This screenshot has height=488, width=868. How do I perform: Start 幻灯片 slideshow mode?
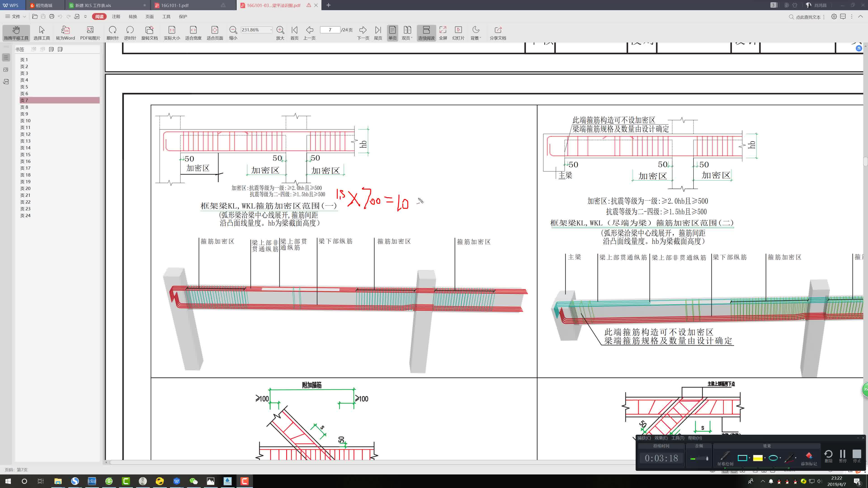pos(458,33)
